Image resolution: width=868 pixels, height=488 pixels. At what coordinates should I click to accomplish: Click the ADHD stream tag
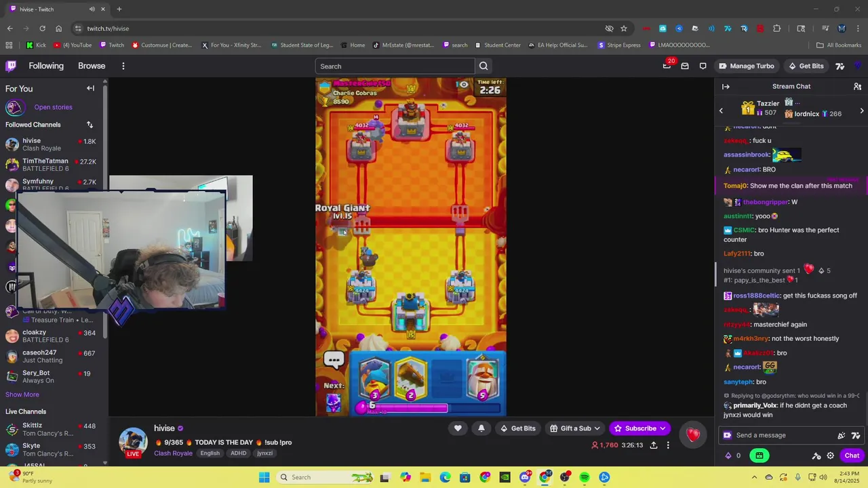click(238, 453)
